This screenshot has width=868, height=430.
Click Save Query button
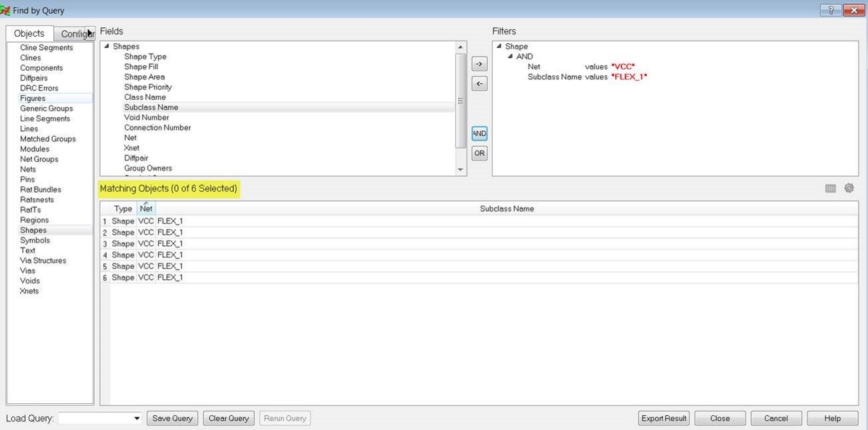coord(173,418)
